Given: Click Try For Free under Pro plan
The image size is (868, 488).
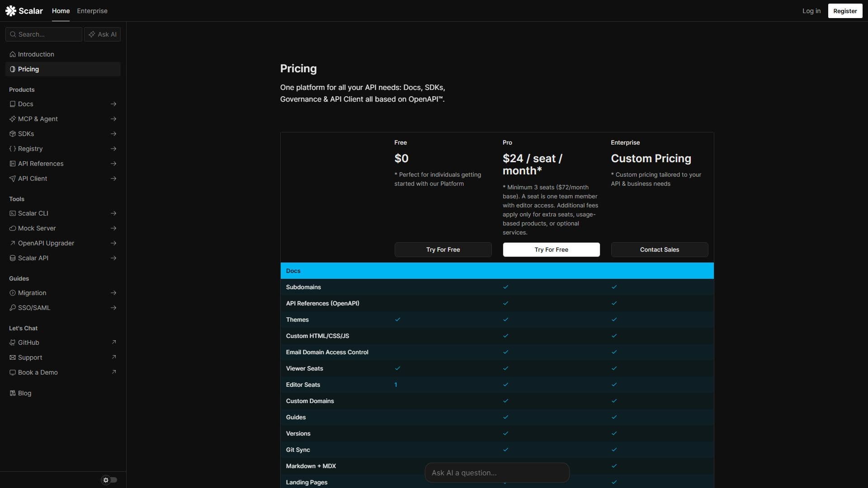Looking at the screenshot, I should click(552, 249).
